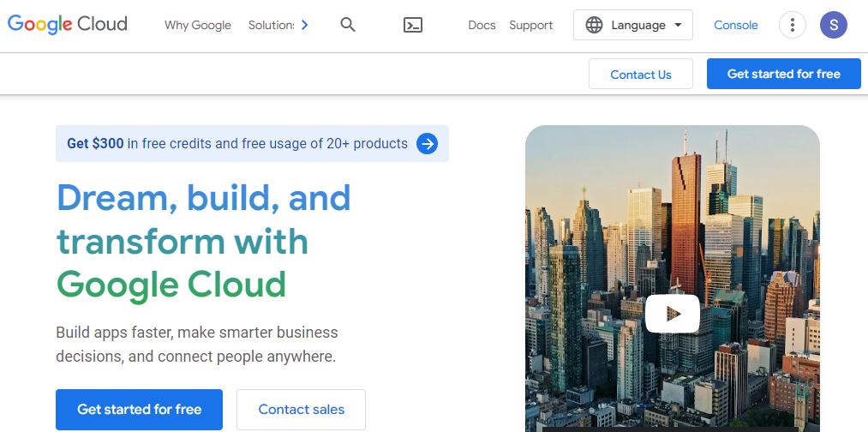
Task: Click the Get $300 in free credits banner text
Action: click(x=237, y=143)
